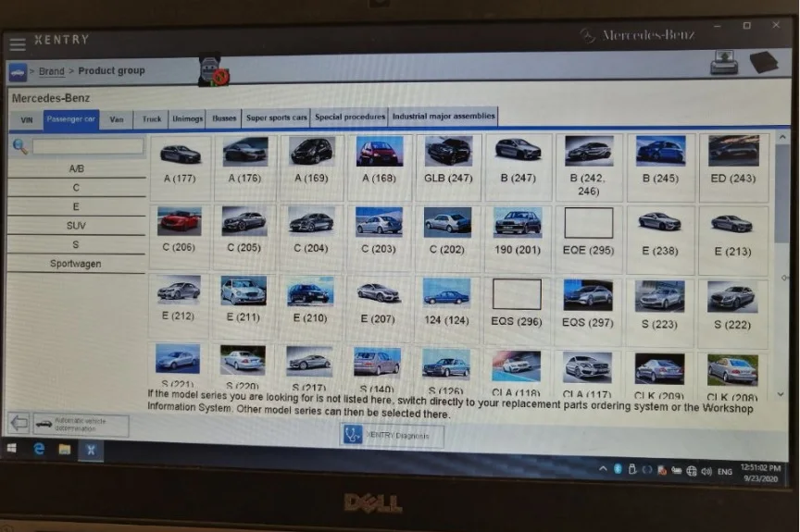800x532 pixels.
Task: Click the model search input field
Action: (x=88, y=147)
